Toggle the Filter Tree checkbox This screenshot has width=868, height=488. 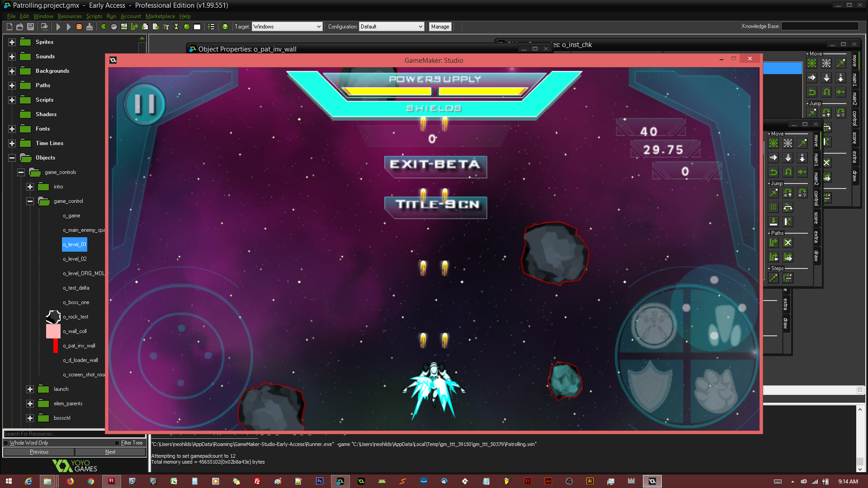click(x=117, y=443)
